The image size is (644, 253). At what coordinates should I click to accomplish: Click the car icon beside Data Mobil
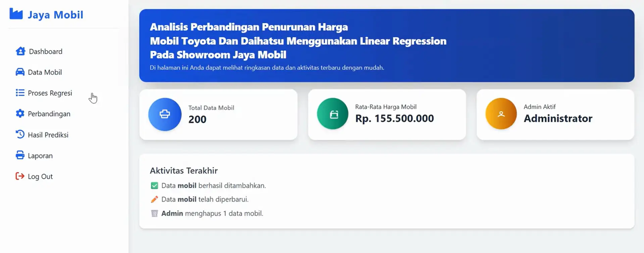pos(20,72)
